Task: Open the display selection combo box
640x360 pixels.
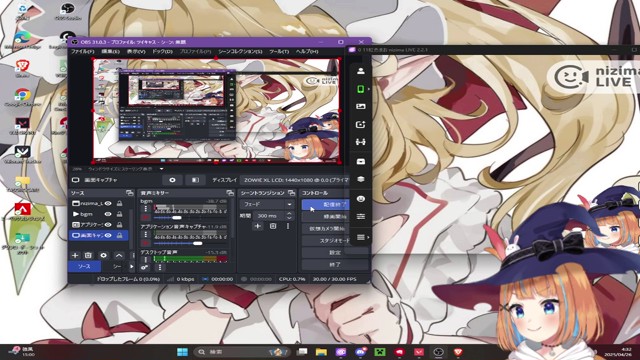Action: (296, 180)
